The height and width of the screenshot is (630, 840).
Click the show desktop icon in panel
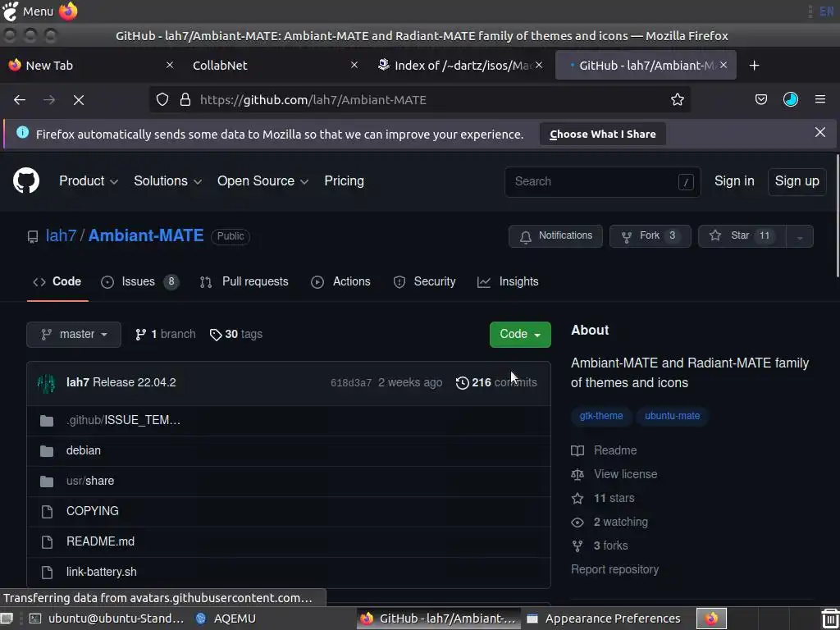click(x=7, y=619)
